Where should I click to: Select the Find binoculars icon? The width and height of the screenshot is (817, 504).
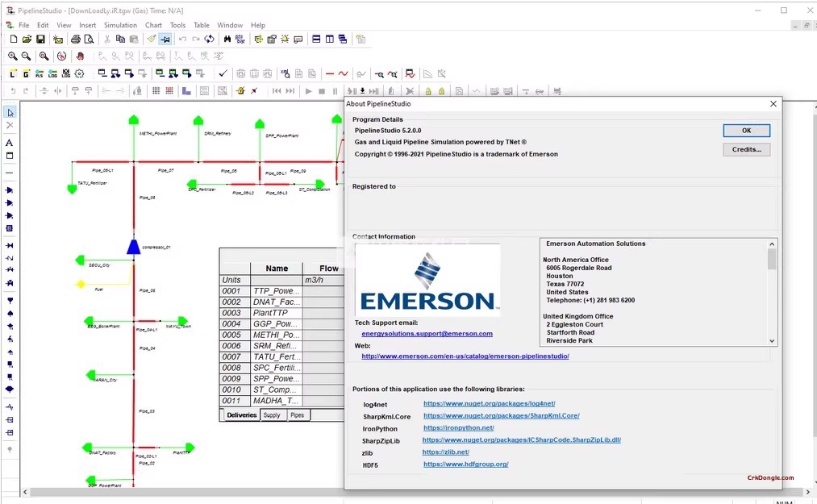coord(227,39)
